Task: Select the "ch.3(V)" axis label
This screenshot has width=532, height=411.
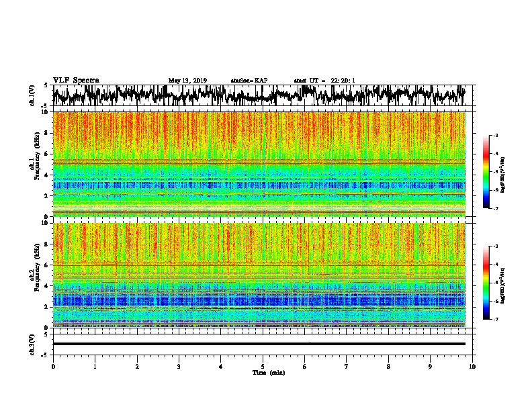Action: tap(32, 345)
